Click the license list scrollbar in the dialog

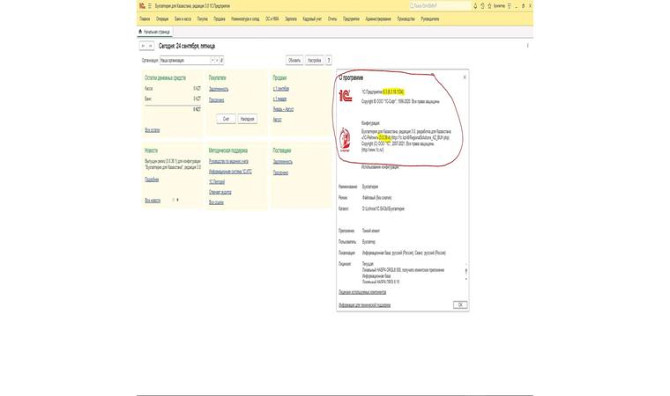466,272
